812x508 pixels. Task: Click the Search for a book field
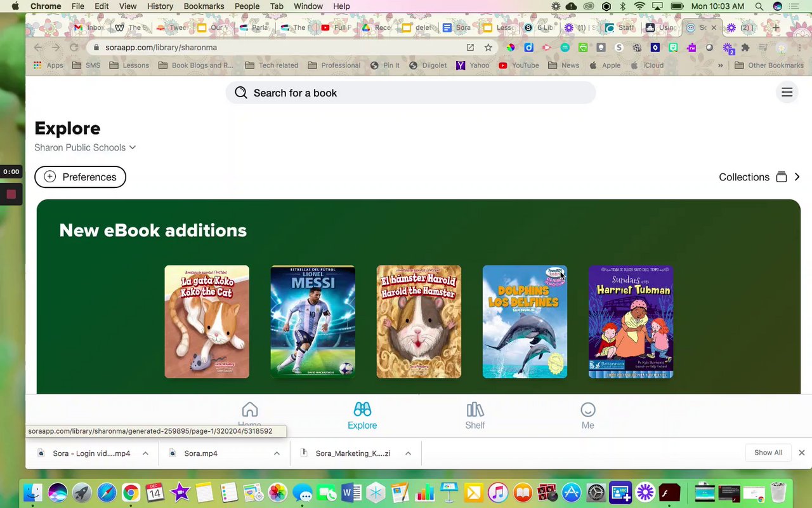tap(410, 93)
